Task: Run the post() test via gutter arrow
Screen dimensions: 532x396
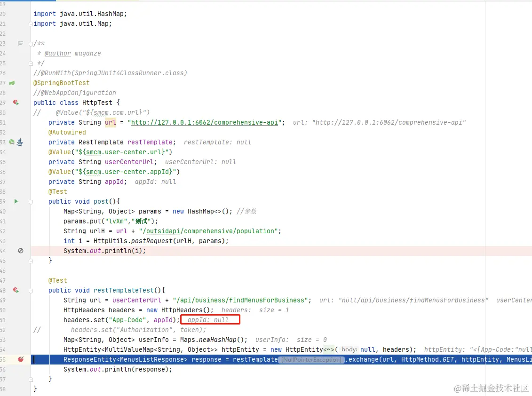Action: tap(16, 201)
